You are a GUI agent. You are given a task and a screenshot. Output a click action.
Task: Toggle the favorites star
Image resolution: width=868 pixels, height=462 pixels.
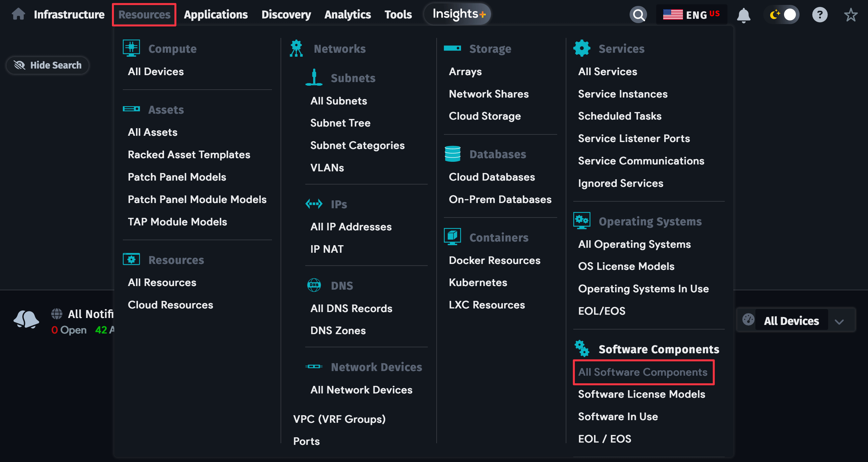tap(851, 14)
